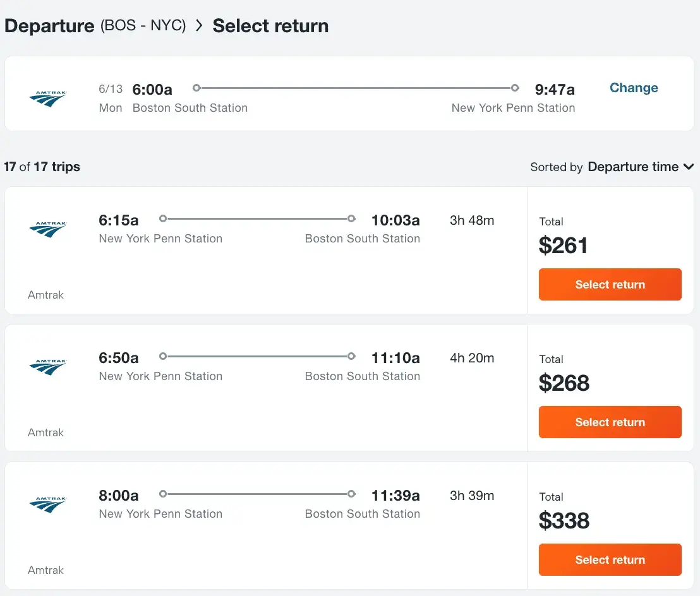Image resolution: width=700 pixels, height=596 pixels.
Task: Click the 6:15a departure time
Action: (118, 220)
